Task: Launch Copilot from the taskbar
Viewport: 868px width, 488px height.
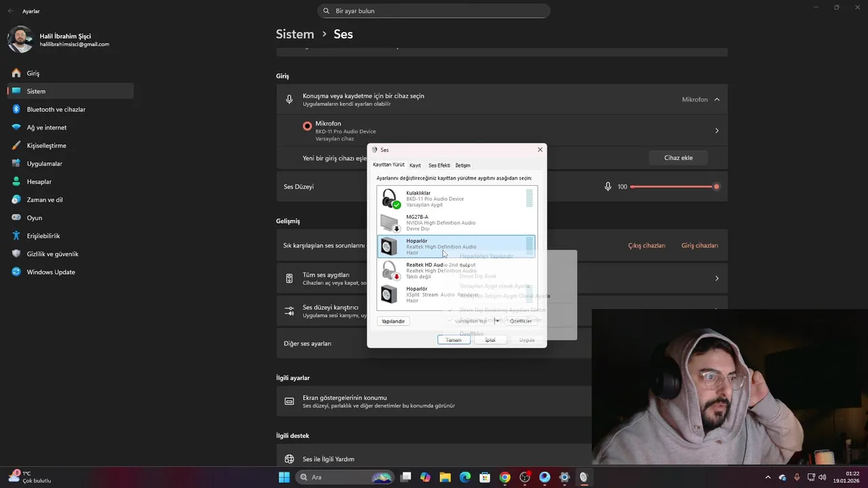Action: point(425,477)
